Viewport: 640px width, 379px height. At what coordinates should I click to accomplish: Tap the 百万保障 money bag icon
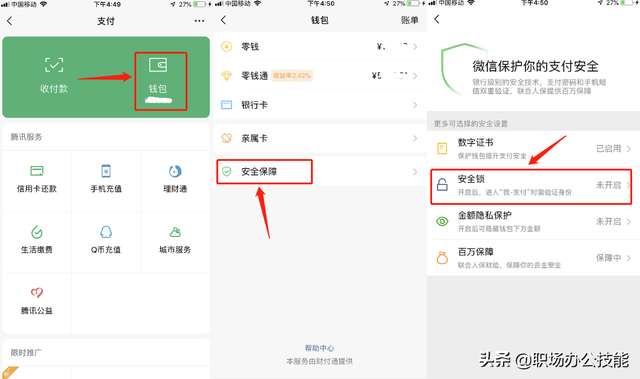(442, 258)
